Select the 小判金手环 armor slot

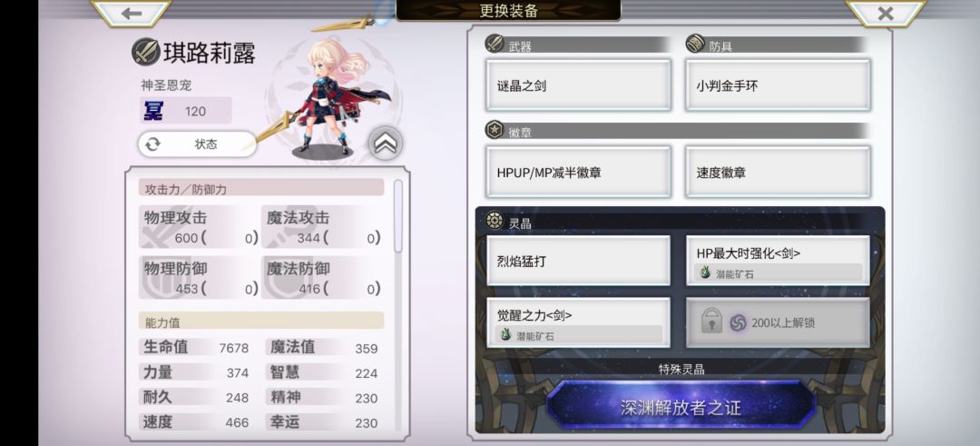778,85
